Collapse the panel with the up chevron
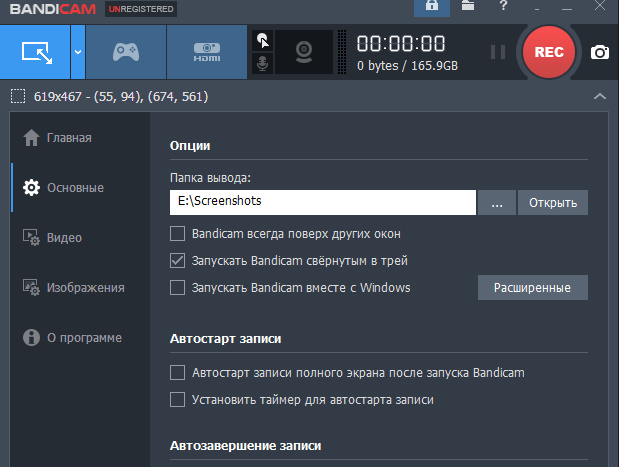The width and height of the screenshot is (619, 467). pos(600,96)
